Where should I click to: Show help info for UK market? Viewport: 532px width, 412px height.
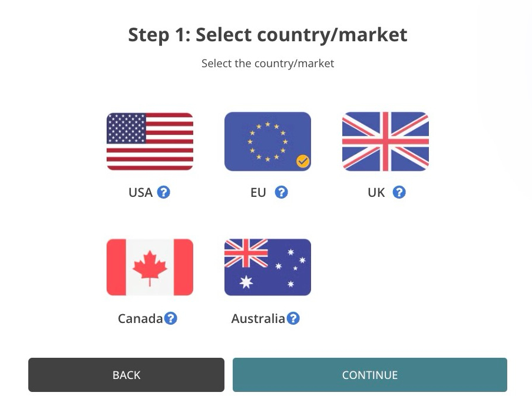399,192
